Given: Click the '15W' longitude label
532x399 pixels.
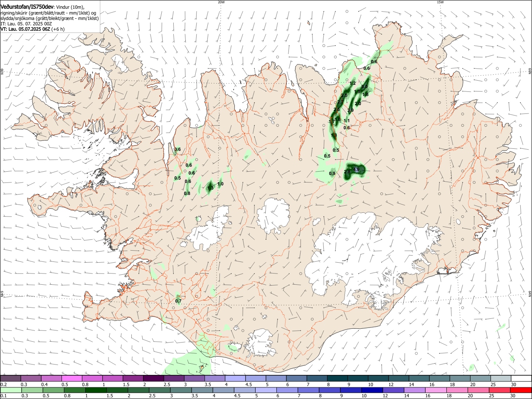Looking at the screenshot, I should [440, 2].
